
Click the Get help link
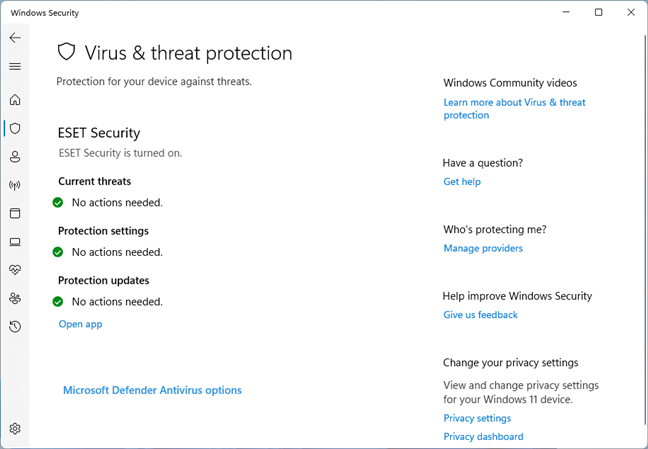pos(462,182)
